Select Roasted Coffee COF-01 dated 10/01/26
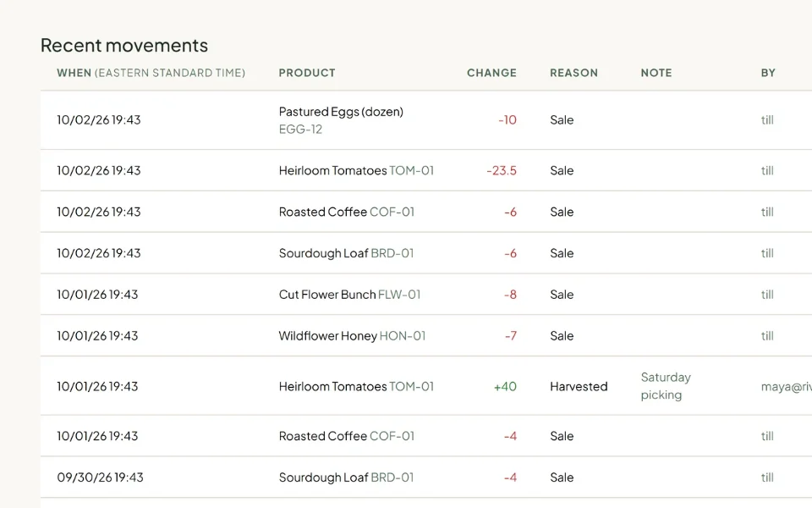The width and height of the screenshot is (812, 508). [347, 437]
